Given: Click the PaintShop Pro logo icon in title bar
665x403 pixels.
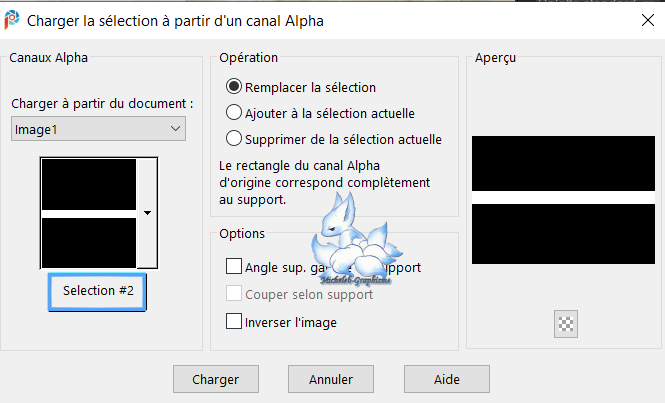Looking at the screenshot, I should (x=11, y=20).
